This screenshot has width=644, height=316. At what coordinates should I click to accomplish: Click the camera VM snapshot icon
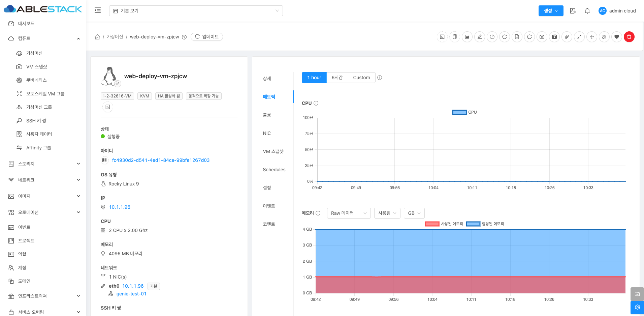542,37
